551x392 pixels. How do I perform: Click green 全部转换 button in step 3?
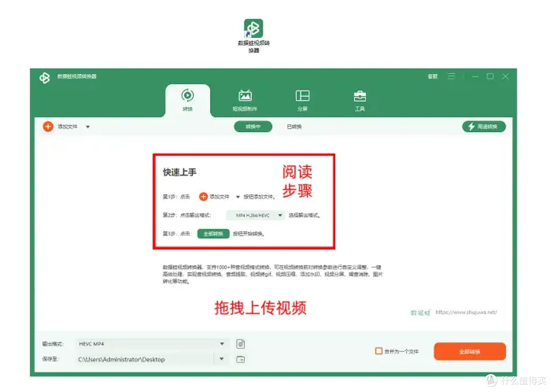coord(213,234)
